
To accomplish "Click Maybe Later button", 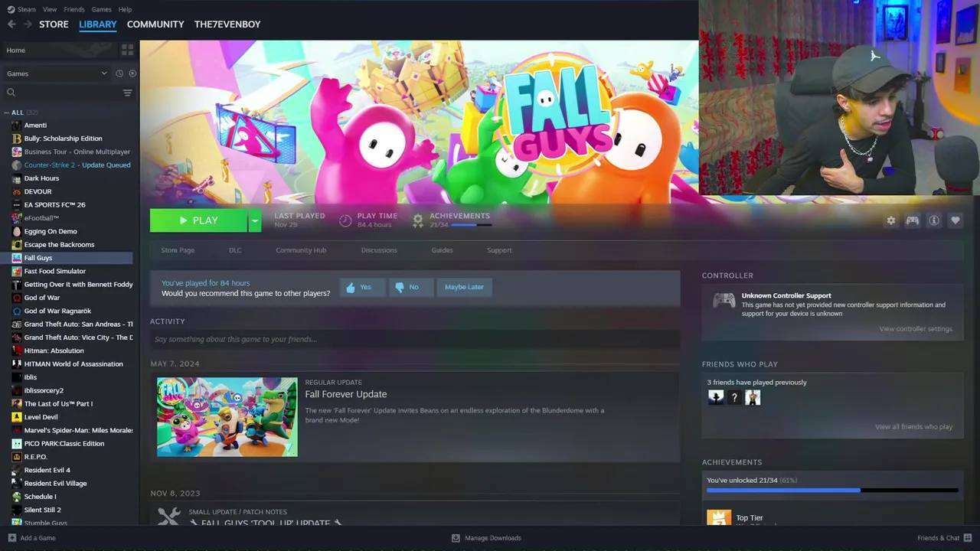I will [x=464, y=287].
